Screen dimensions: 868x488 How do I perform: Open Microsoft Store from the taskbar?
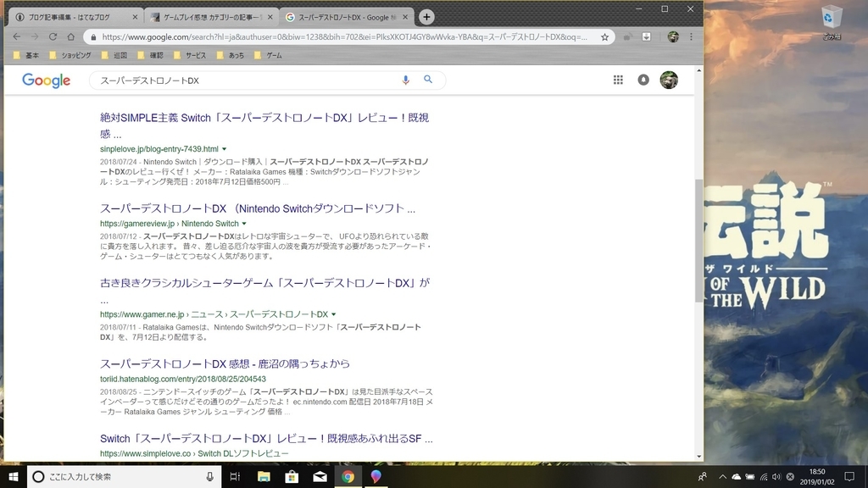click(x=292, y=476)
